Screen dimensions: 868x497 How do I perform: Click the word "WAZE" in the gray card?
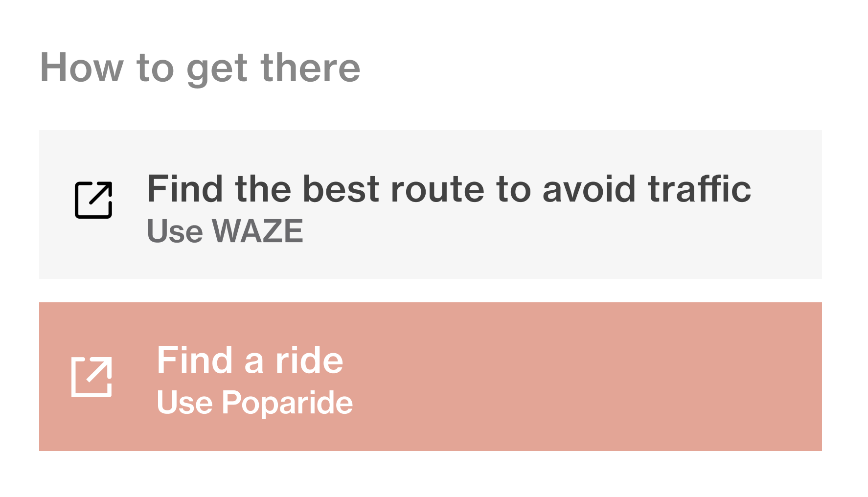(257, 231)
